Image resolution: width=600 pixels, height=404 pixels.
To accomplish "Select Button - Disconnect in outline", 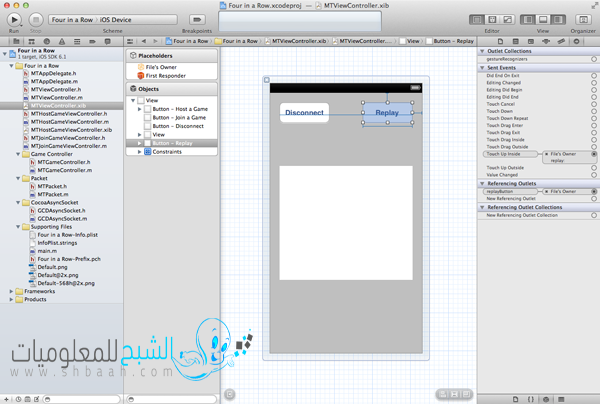I will 178,126.
